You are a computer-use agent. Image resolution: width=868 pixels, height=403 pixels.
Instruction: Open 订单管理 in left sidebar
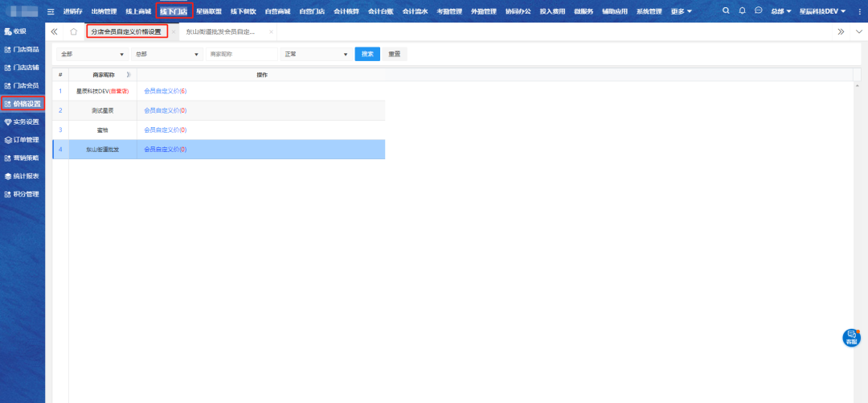(23, 140)
